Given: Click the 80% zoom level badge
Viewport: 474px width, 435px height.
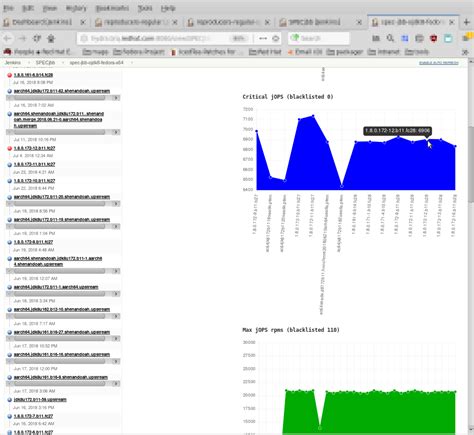Looking at the screenshot, I should tap(239, 38).
